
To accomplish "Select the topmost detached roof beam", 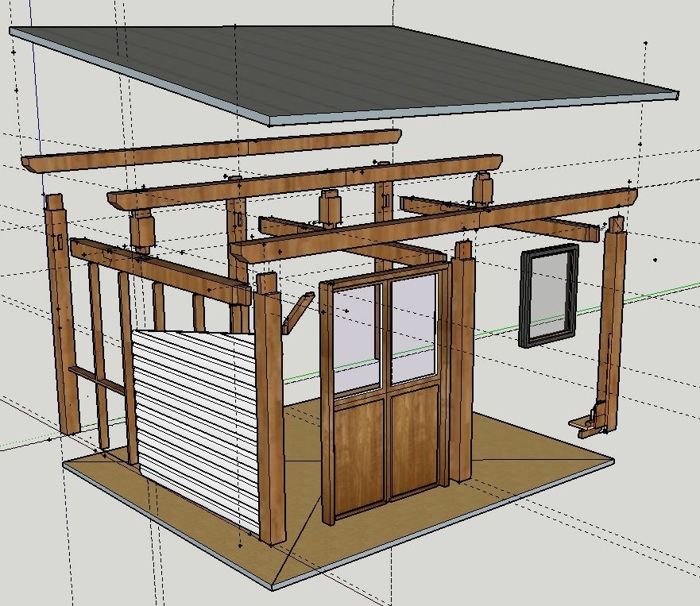I will (x=211, y=151).
